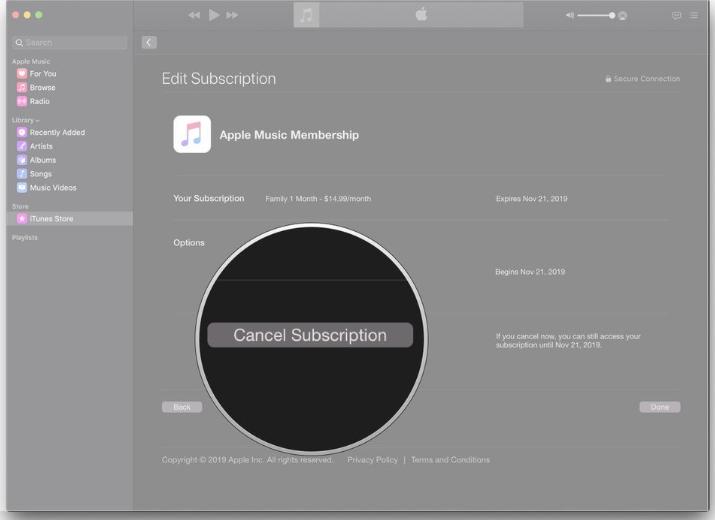The image size is (715, 520).
Task: Click the Playlists sidebar heading
Action: (25, 237)
